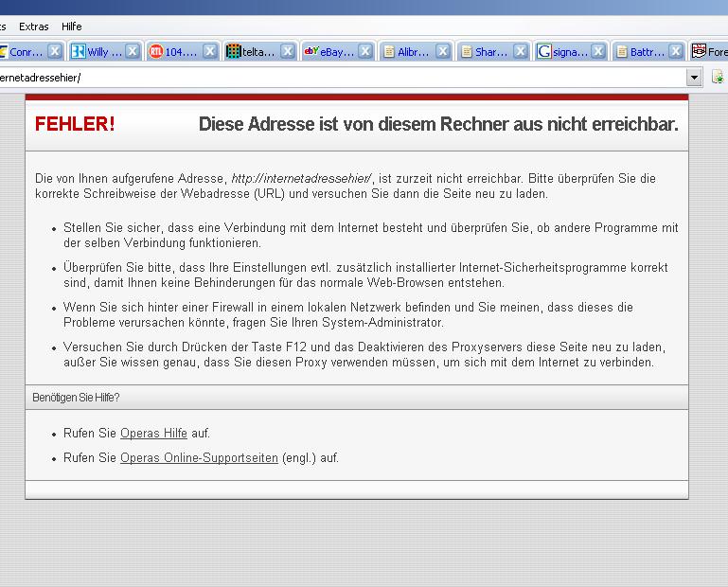The image size is (728, 587).
Task: Click the Battr tab page icon
Action: pos(622,51)
